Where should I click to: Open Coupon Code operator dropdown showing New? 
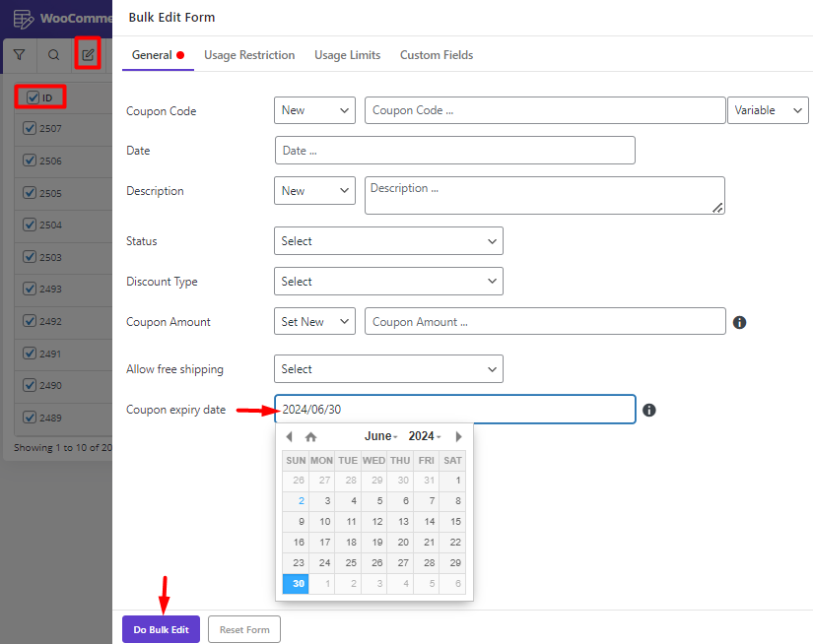(314, 110)
